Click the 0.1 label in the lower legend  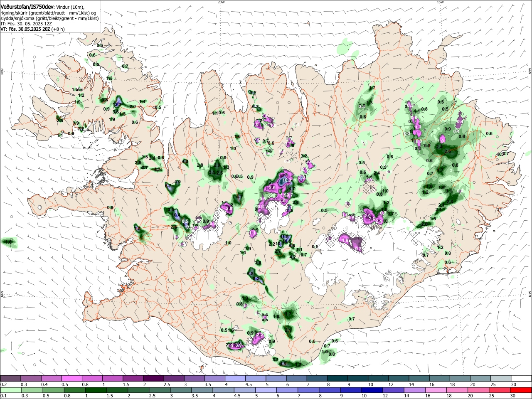(x=4, y=396)
